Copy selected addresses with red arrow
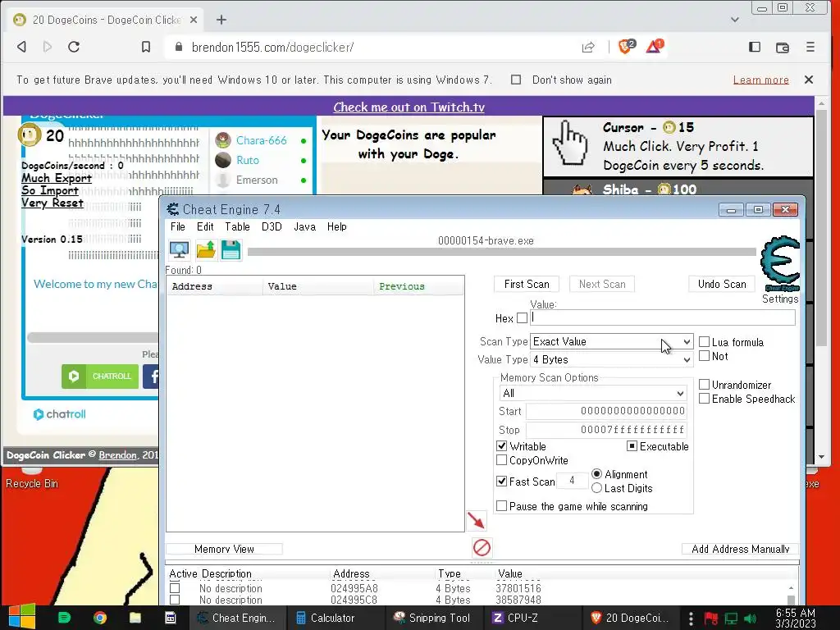 (477, 519)
